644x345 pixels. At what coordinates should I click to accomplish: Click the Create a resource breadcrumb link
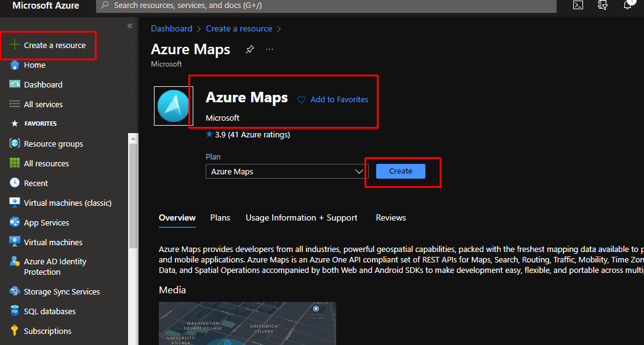coord(239,28)
